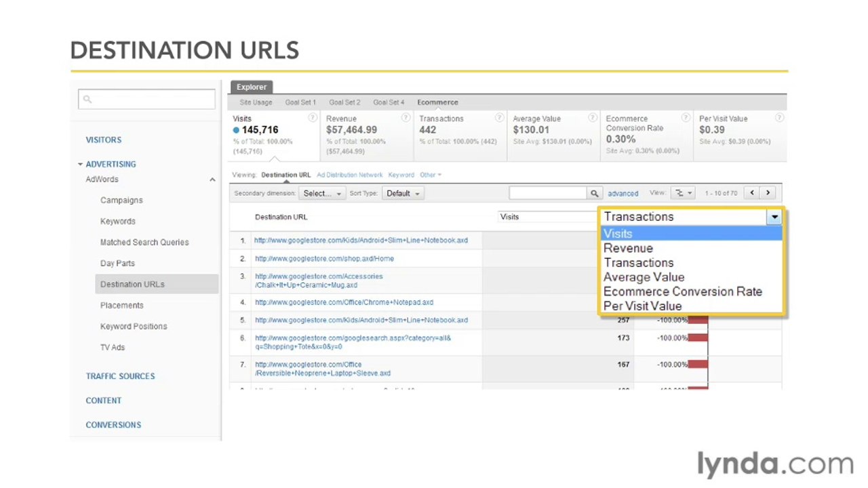This screenshot has width=868, height=488.
Task: Open the CONTENT section
Action: point(103,401)
